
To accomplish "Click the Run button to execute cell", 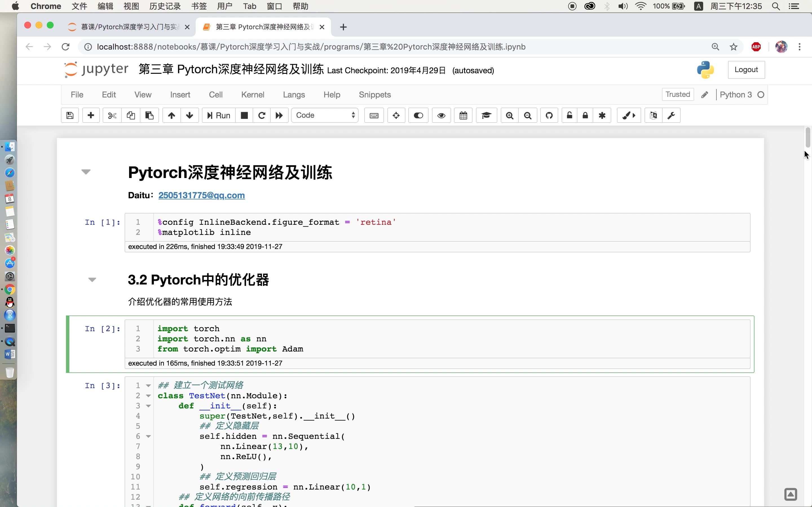I will [218, 115].
